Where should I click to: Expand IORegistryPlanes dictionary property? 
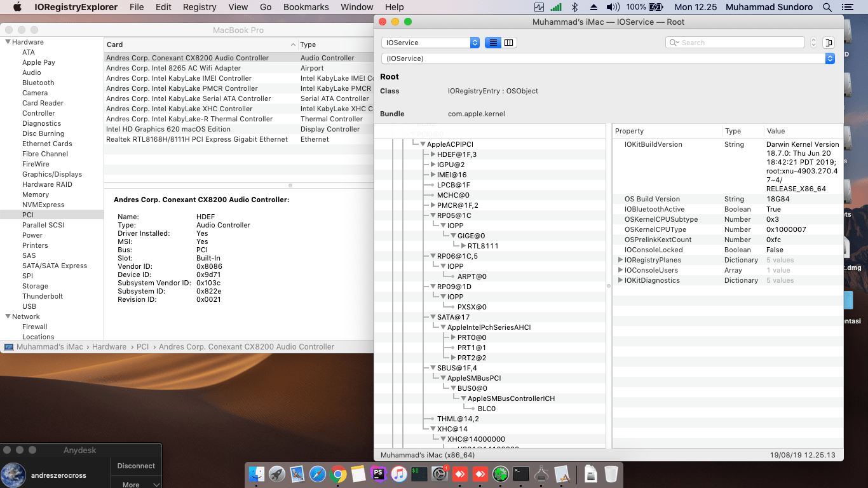(x=620, y=260)
